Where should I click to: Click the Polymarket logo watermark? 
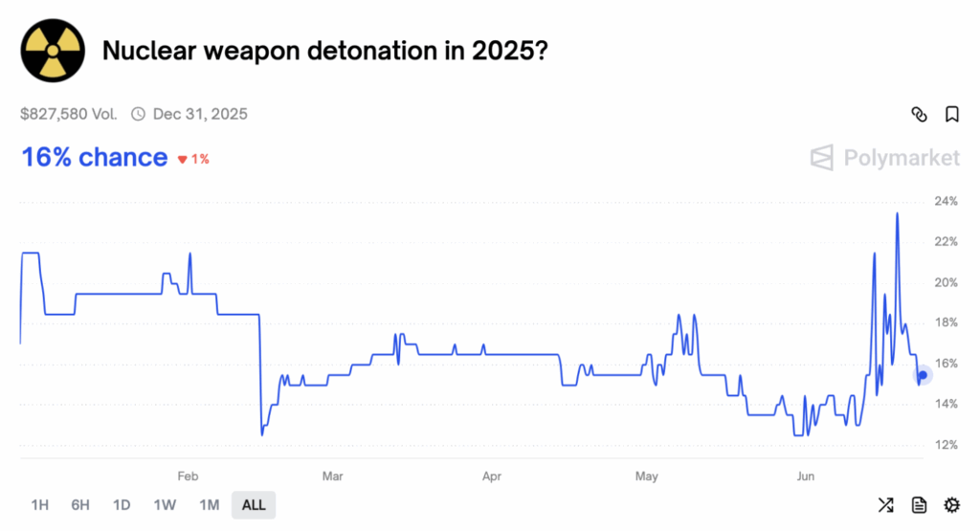[883, 157]
